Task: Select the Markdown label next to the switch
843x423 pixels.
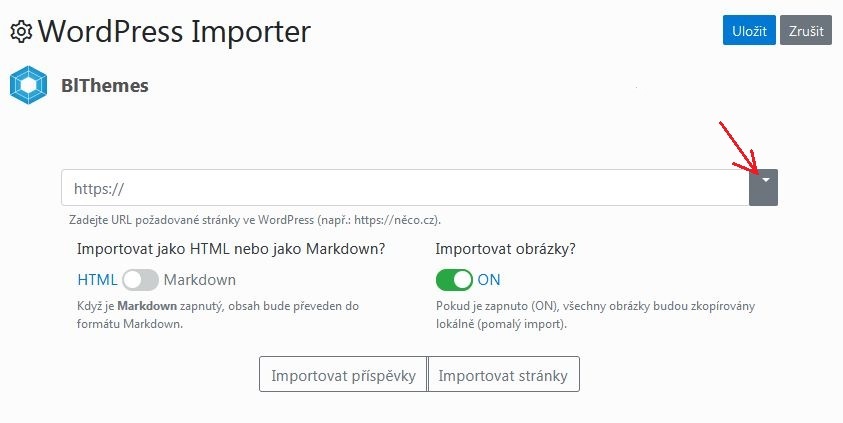Action: pos(200,280)
